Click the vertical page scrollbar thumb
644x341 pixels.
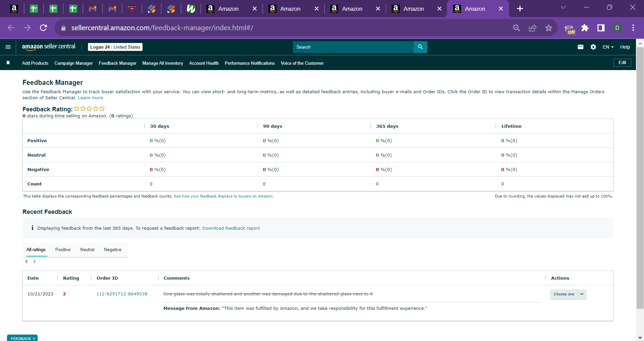[x=640, y=178]
